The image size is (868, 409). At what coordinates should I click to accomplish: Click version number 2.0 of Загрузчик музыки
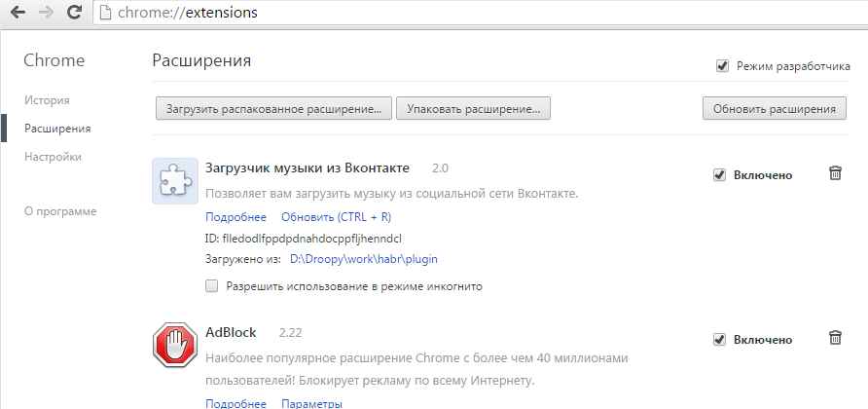point(440,168)
